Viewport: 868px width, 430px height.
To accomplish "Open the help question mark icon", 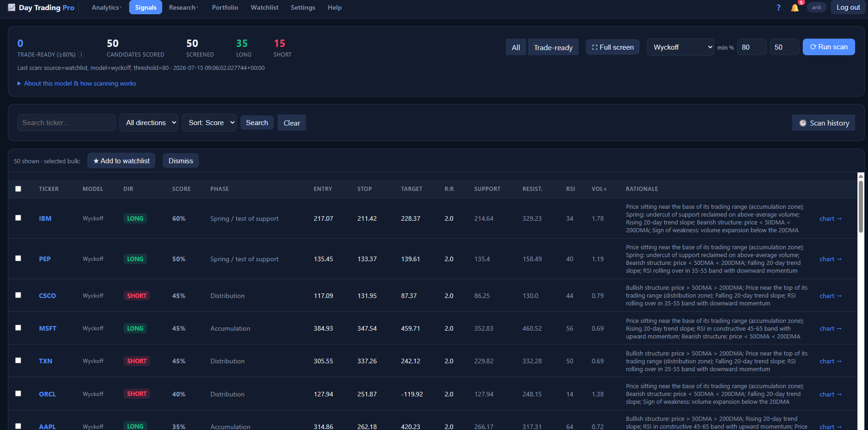I will pos(778,7).
